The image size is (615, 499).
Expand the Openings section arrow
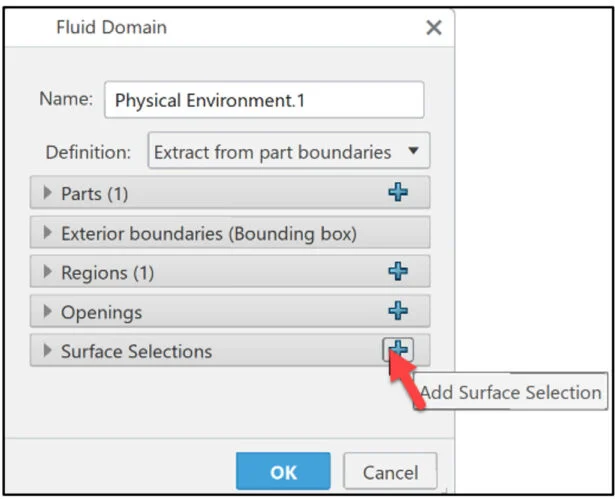tap(47, 312)
